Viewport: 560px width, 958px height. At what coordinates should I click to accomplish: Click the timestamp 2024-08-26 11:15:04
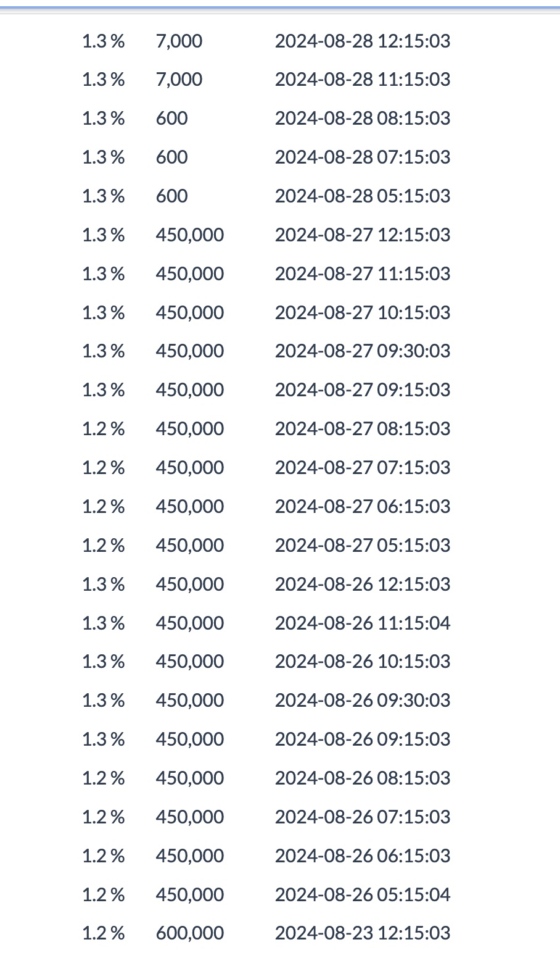(363, 623)
